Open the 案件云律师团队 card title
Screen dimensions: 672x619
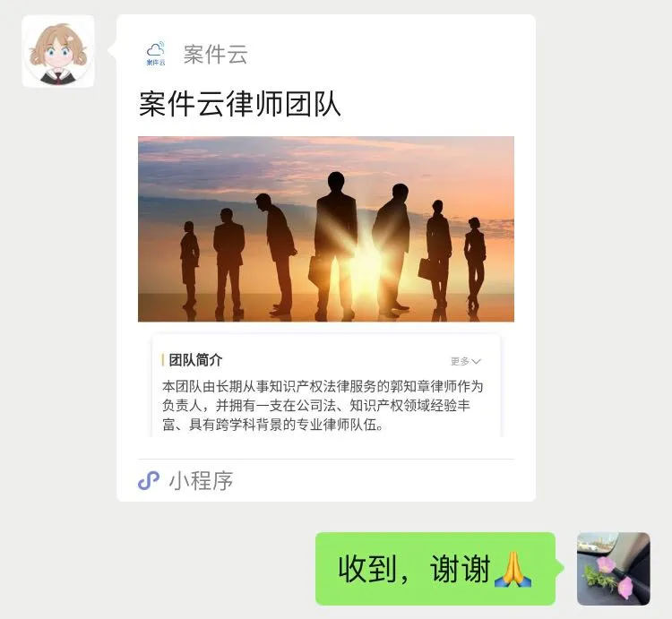(x=239, y=103)
